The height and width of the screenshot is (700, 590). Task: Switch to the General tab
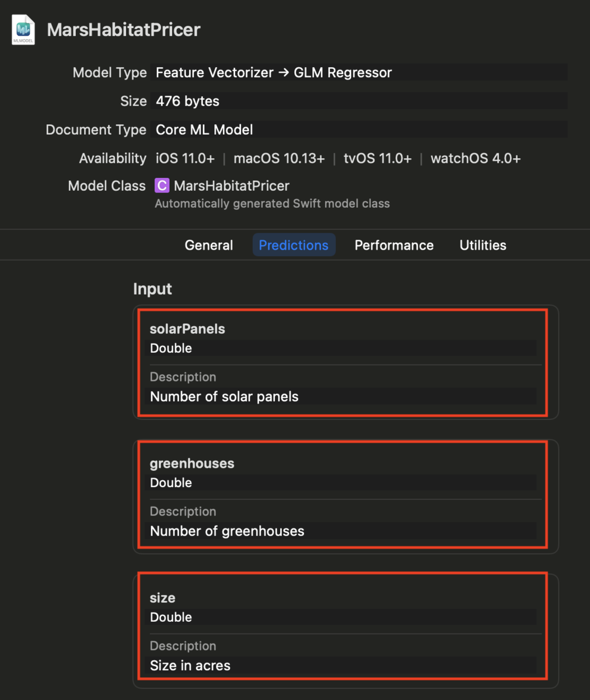209,245
